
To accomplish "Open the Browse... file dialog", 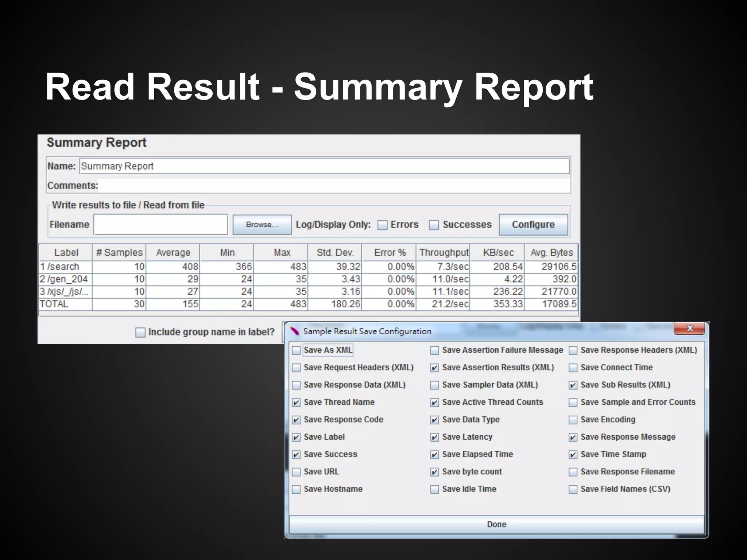I will coord(262,225).
